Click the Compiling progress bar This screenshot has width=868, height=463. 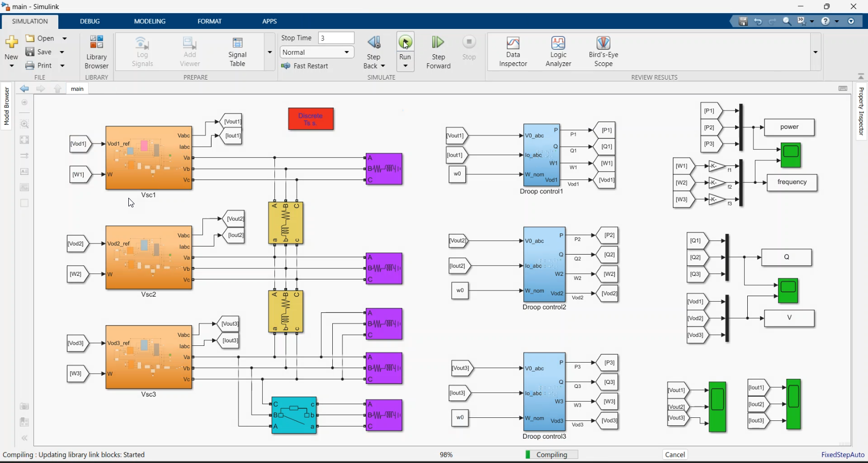551,454
